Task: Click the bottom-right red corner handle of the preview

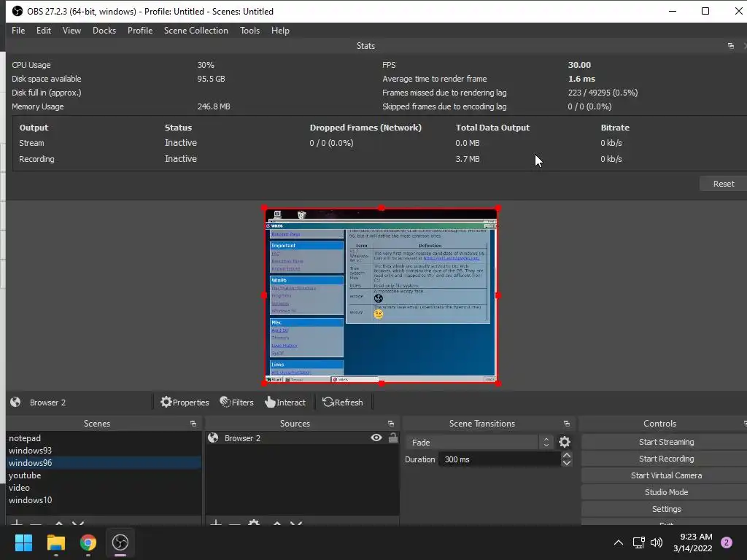Action: (498, 383)
